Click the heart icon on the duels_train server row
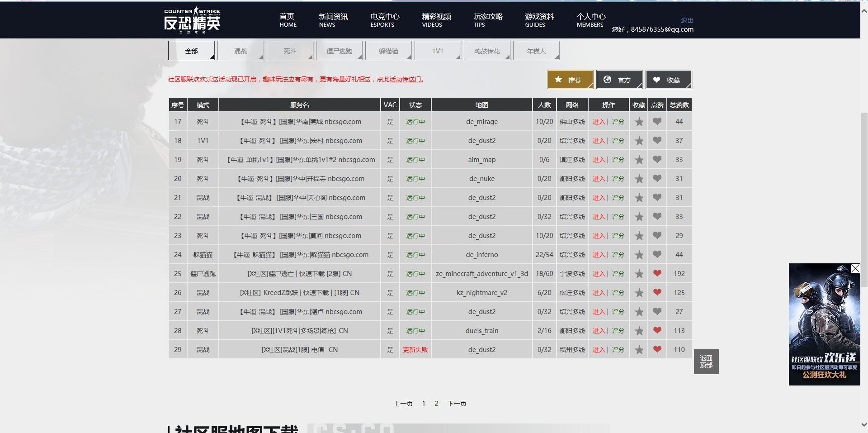 657,330
